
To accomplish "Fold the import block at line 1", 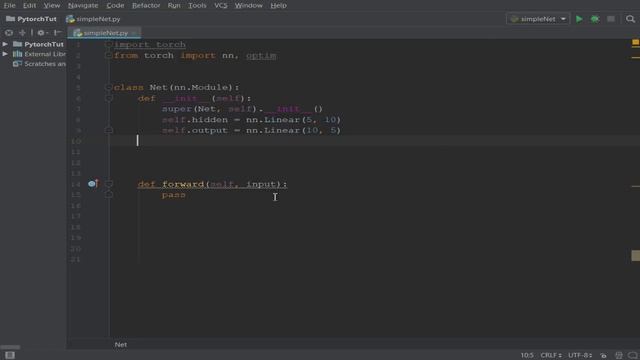I will 109,44.
